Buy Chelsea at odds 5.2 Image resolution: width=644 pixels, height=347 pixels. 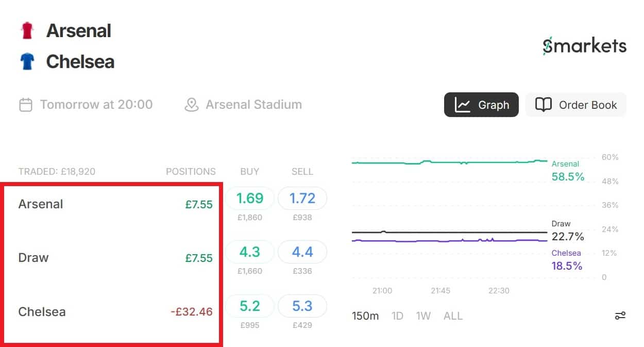tap(250, 306)
